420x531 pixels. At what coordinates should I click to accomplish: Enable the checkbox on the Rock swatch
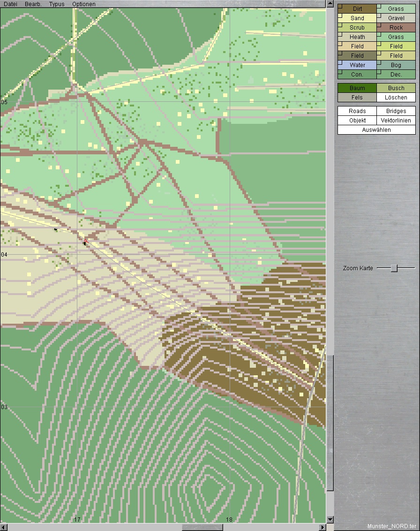click(379, 25)
